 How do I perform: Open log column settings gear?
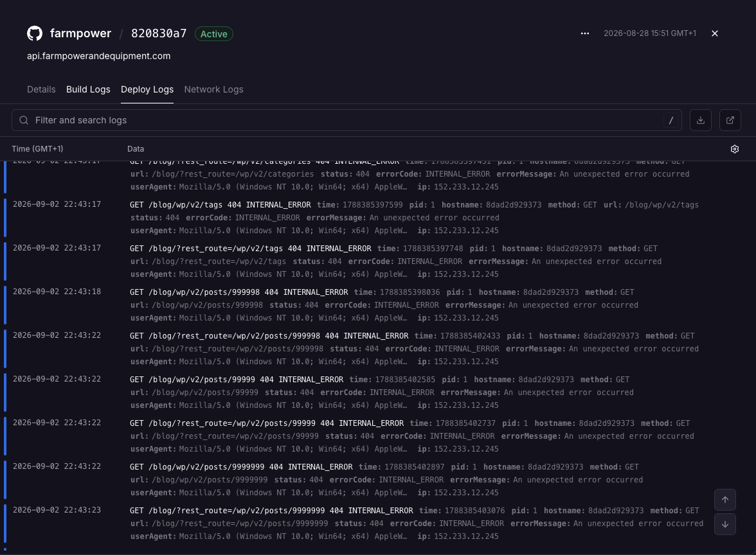click(735, 149)
